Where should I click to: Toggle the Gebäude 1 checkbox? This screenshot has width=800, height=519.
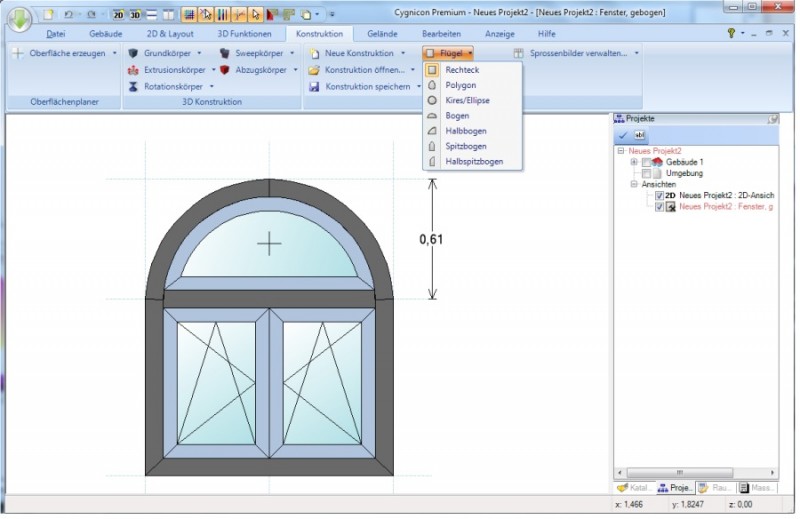point(646,162)
